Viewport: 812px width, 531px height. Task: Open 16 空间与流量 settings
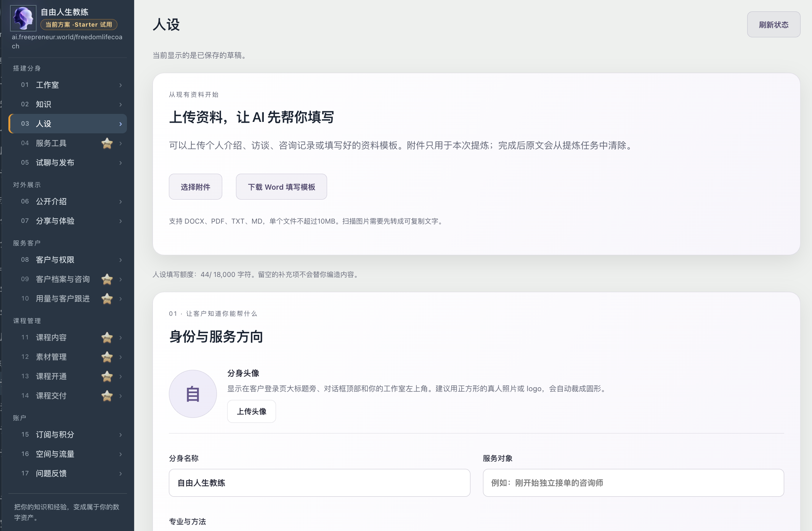point(68,454)
